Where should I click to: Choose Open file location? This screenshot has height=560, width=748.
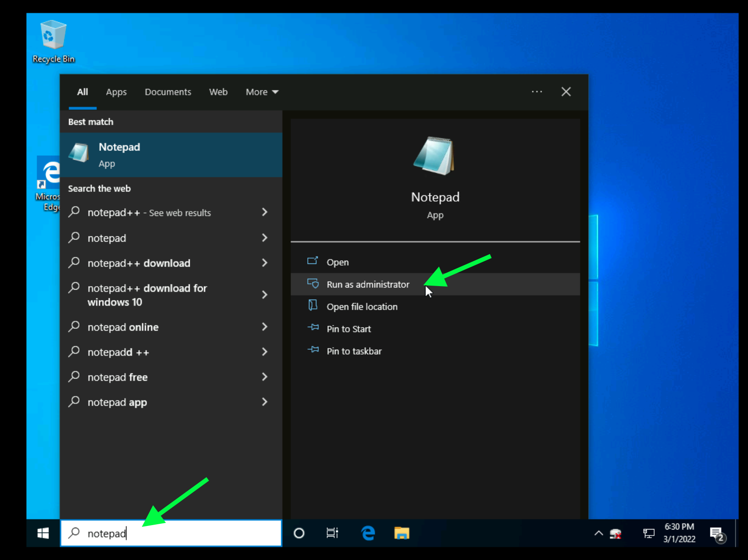pos(435,307)
